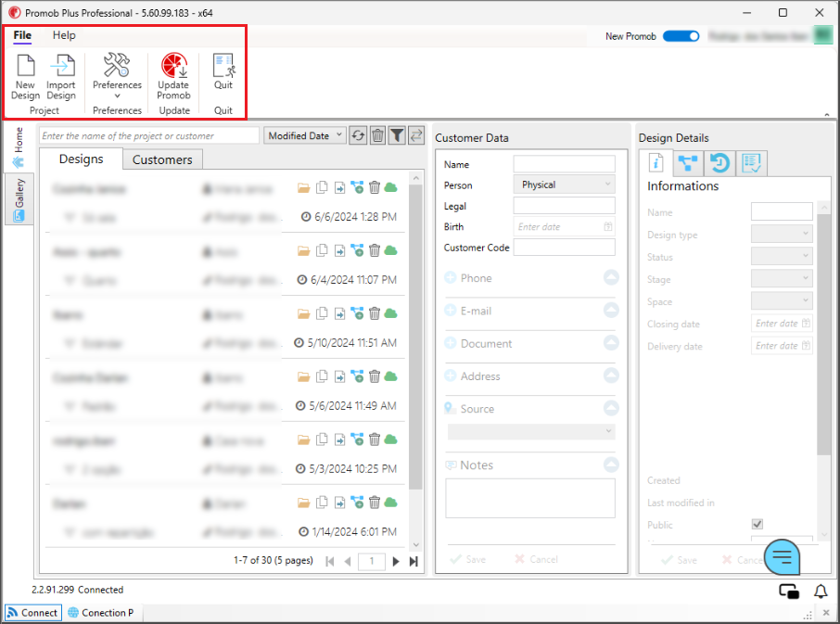This screenshot has height=624, width=840.
Task: Refresh the designs list
Action: (x=359, y=136)
